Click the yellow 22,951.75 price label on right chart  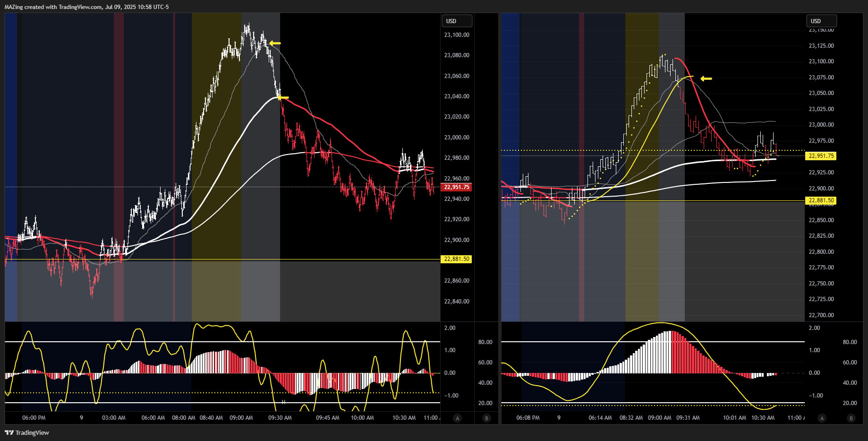tap(821, 156)
